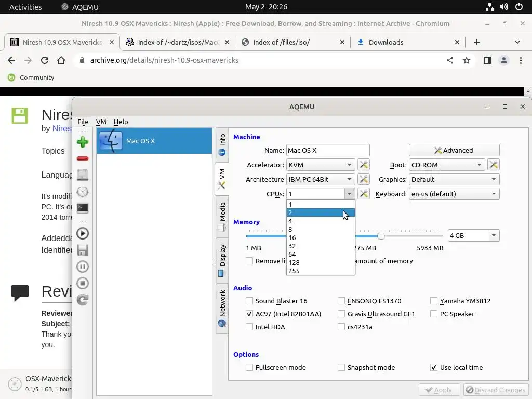Add a new virtual machine with green plus
Screen dimensions: 532x399
click(x=83, y=142)
